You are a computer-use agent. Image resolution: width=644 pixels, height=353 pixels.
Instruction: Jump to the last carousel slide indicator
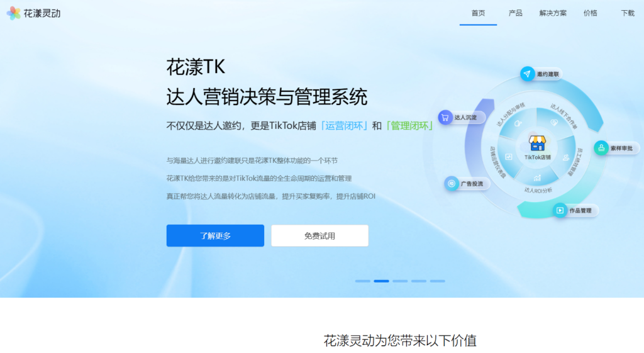tap(437, 281)
